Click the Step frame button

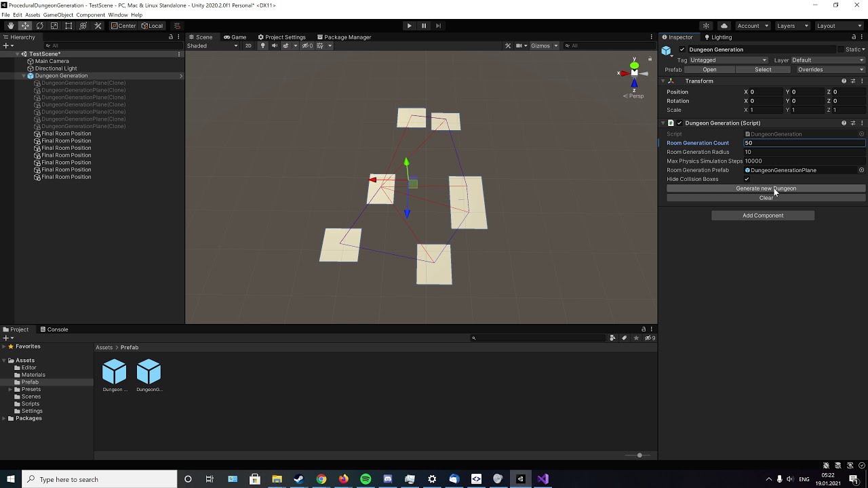coord(438,26)
